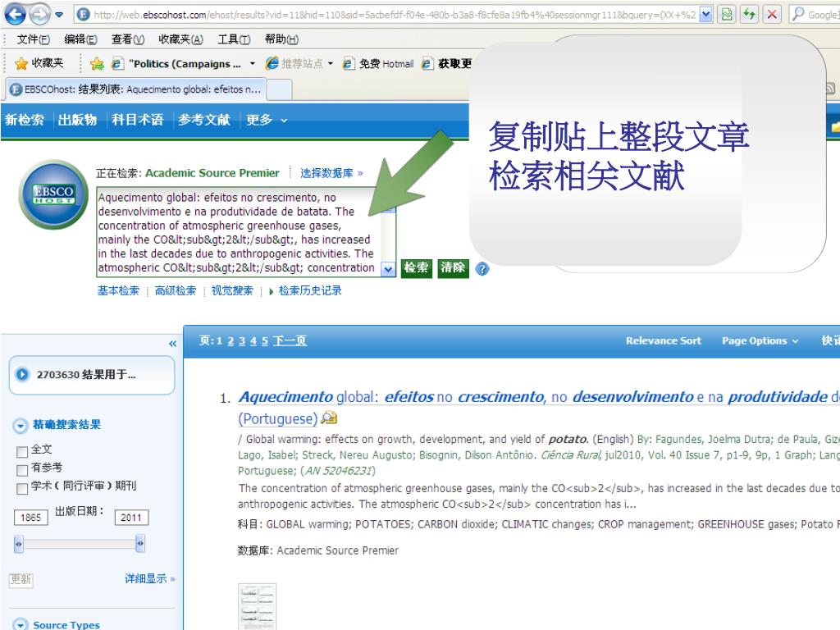
Task: Open the recent pages dropdown beside the Forward button
Action: tap(59, 15)
